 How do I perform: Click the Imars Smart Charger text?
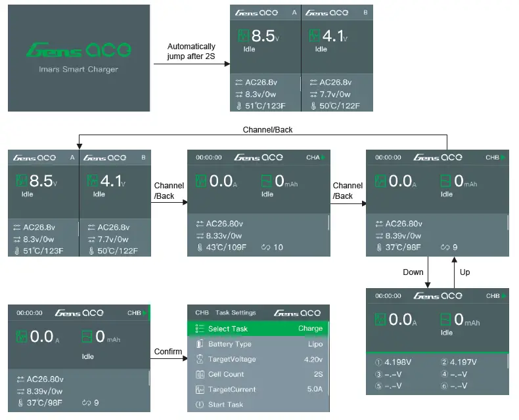coord(78,70)
